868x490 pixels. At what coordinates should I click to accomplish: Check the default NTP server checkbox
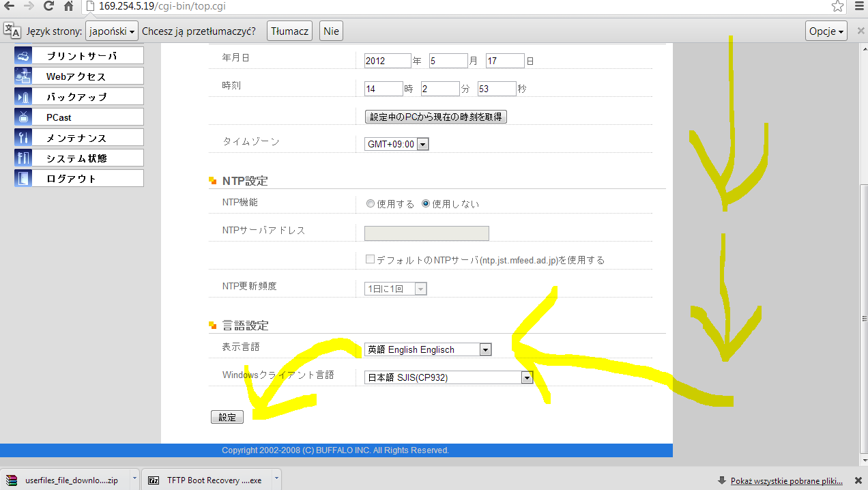tap(370, 260)
